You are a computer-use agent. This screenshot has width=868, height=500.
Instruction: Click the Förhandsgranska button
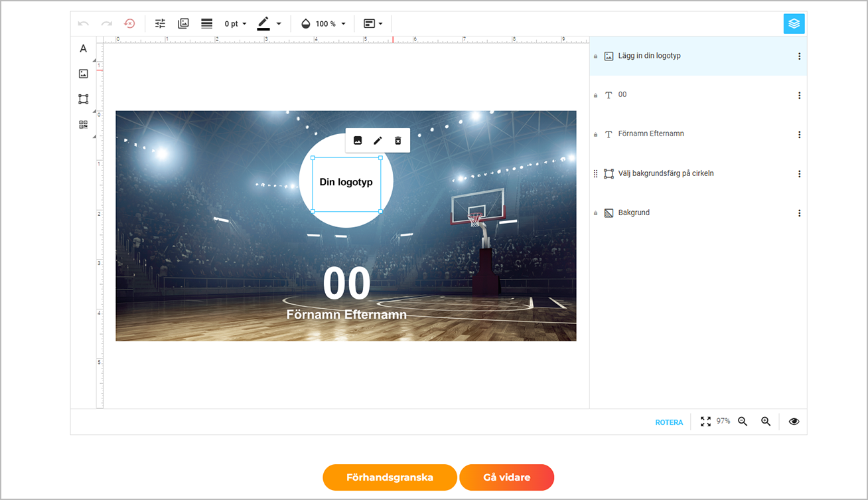point(390,477)
